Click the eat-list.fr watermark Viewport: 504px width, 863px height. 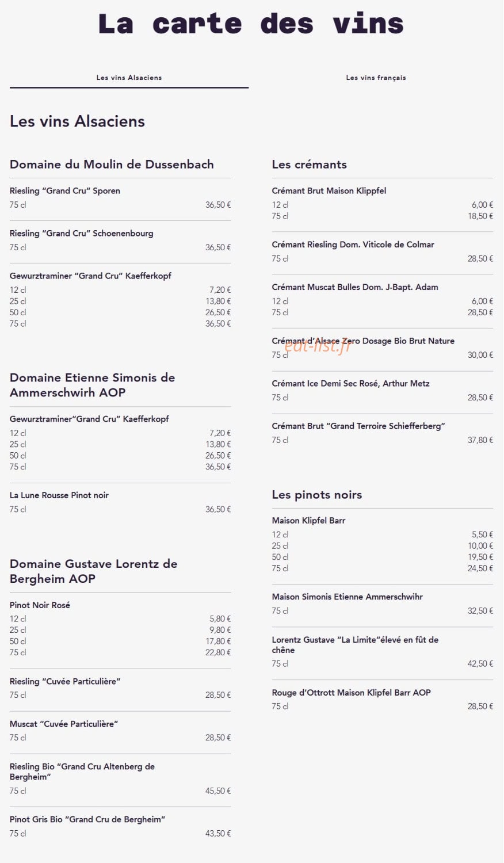318,346
